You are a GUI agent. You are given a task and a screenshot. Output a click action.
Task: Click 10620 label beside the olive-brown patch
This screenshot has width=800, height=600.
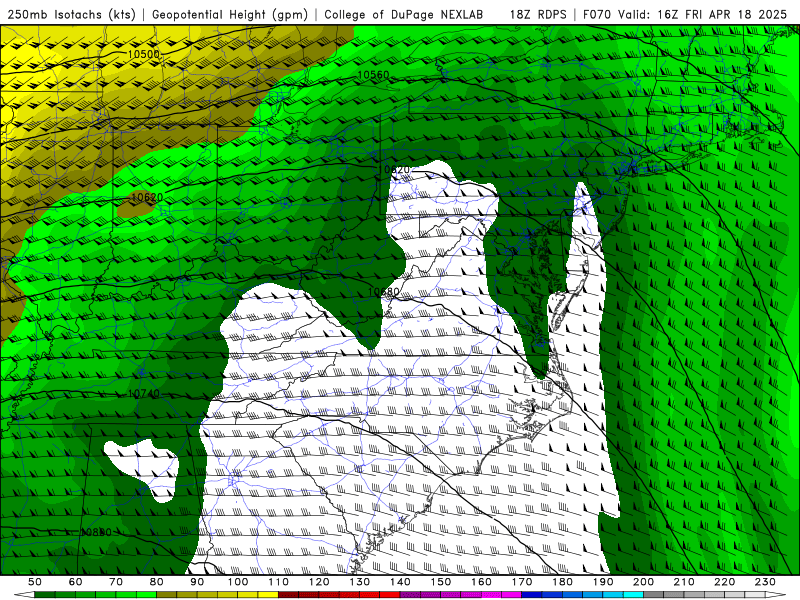[x=147, y=197]
